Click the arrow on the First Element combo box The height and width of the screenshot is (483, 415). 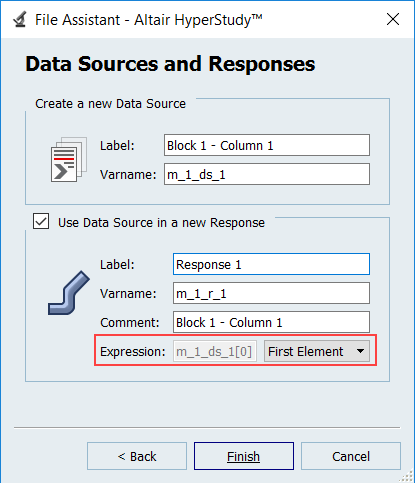[x=360, y=351]
